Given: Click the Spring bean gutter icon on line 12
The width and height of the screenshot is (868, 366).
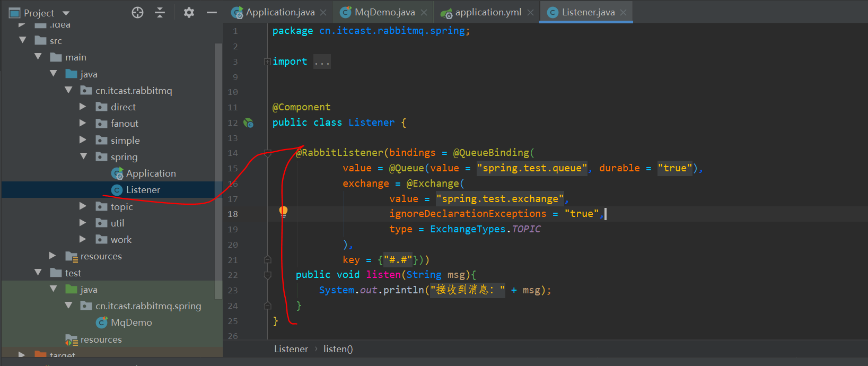Looking at the screenshot, I should pos(248,123).
